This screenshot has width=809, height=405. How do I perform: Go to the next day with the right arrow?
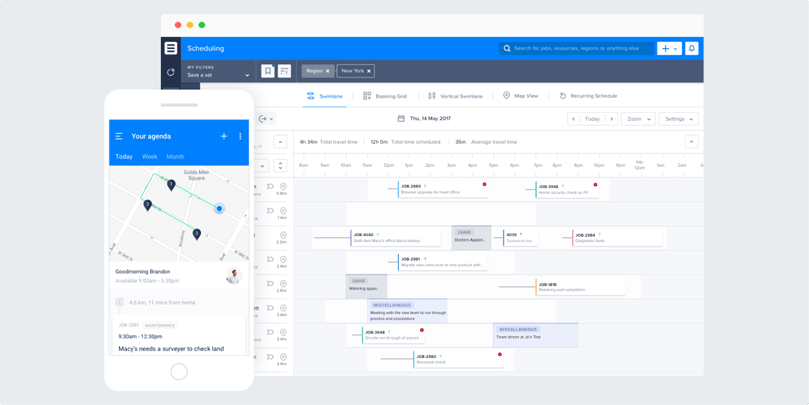click(x=611, y=119)
